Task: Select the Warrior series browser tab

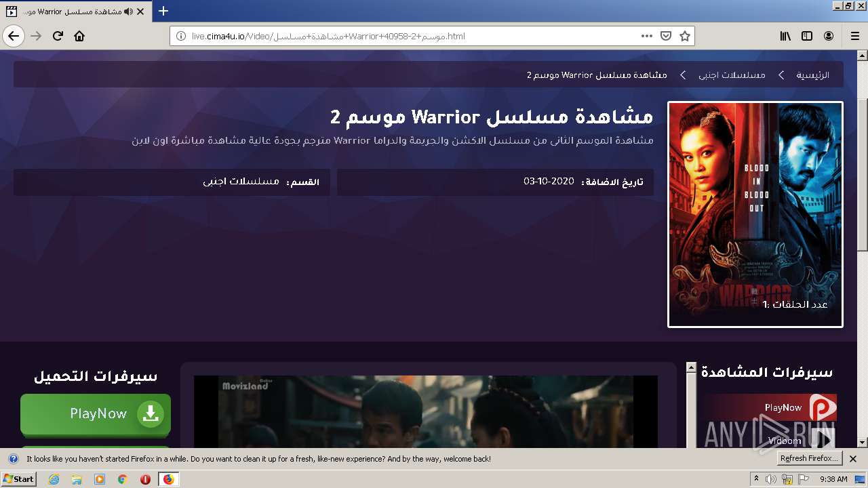Action: click(75, 12)
